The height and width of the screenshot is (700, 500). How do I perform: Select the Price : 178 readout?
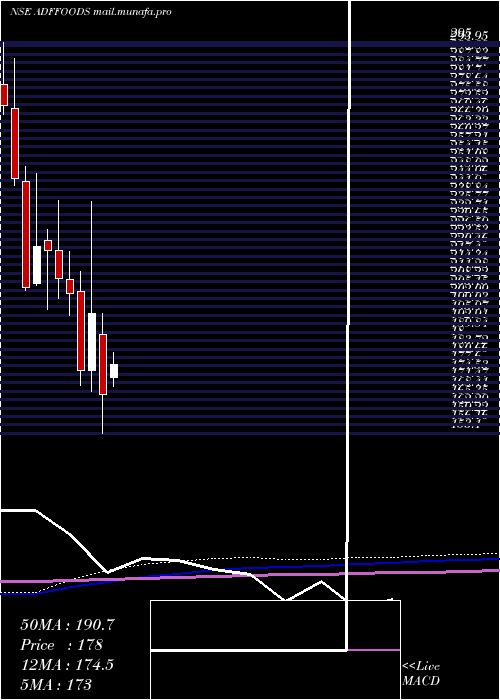(62, 645)
